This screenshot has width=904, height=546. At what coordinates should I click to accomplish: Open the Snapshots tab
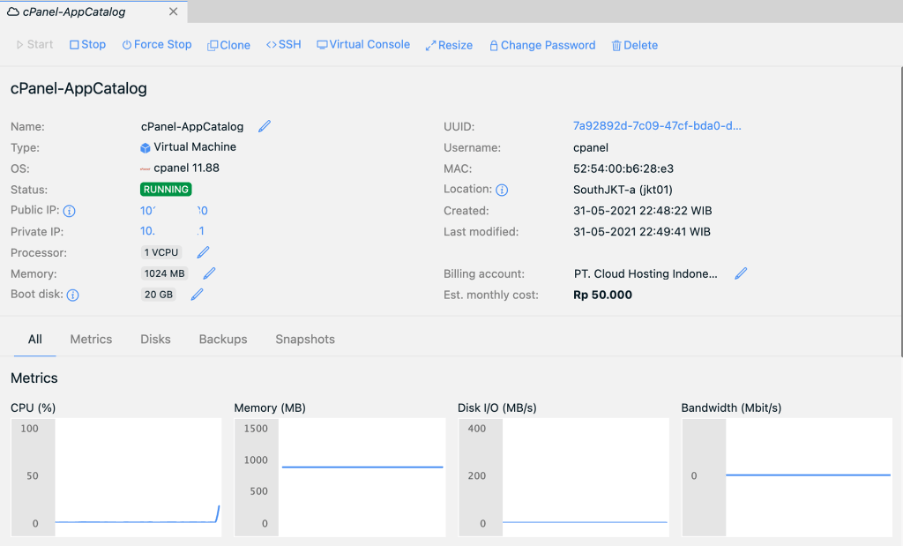click(x=305, y=339)
